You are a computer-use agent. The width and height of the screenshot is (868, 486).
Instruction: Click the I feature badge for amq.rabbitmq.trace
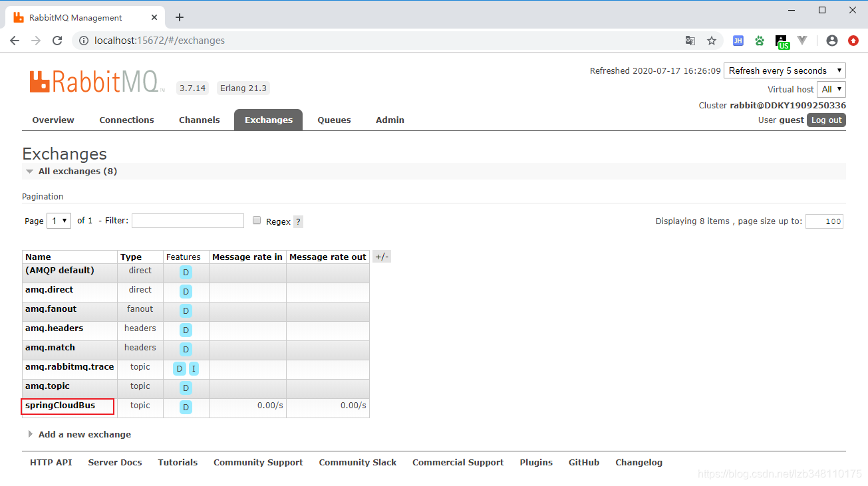pyautogui.click(x=194, y=368)
